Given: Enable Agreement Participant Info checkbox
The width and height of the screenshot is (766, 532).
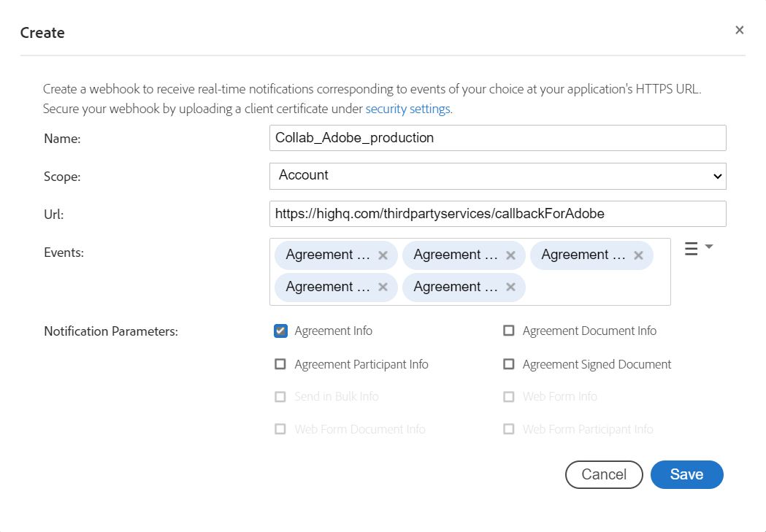Looking at the screenshot, I should coord(280,364).
